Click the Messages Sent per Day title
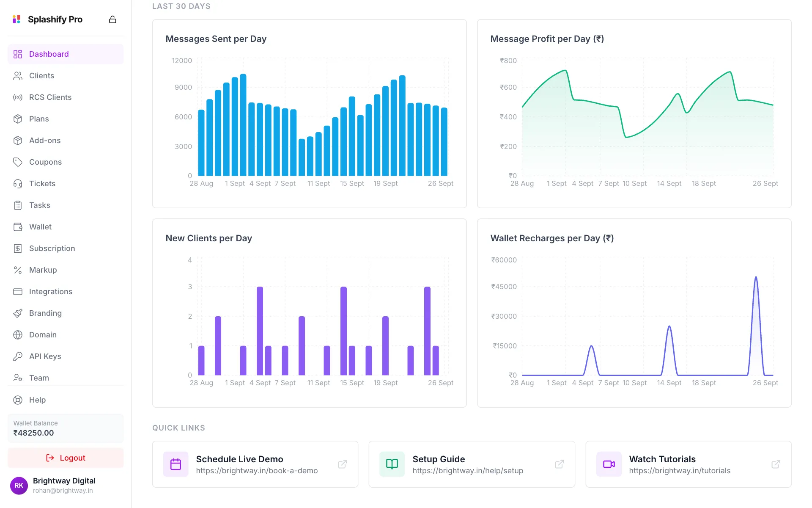Screen dimensions: 812x508 pyautogui.click(x=216, y=39)
